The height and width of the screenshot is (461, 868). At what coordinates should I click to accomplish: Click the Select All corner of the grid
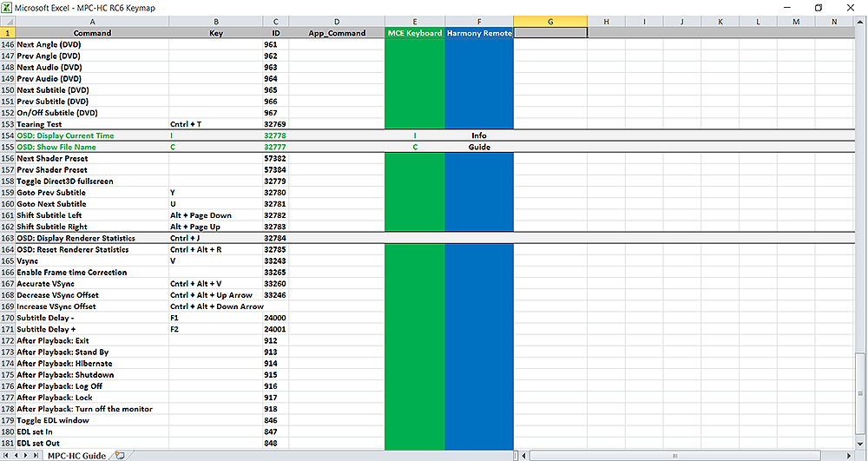(8, 22)
